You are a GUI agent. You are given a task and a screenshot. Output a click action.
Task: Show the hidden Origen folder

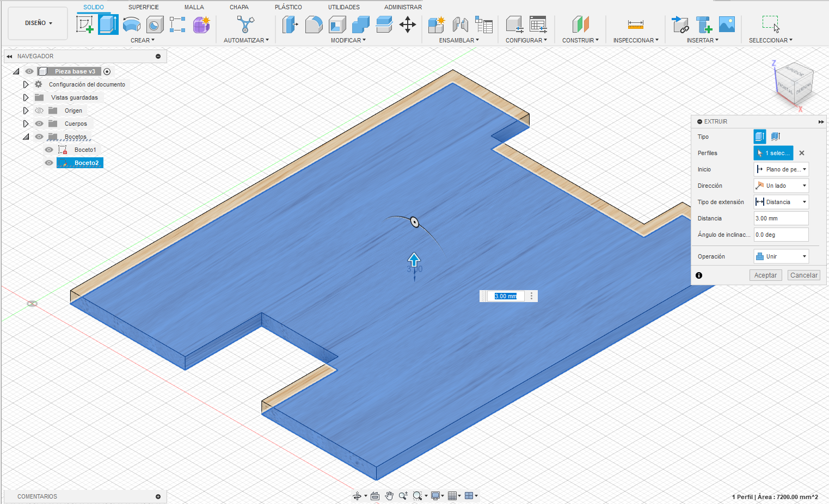39,110
